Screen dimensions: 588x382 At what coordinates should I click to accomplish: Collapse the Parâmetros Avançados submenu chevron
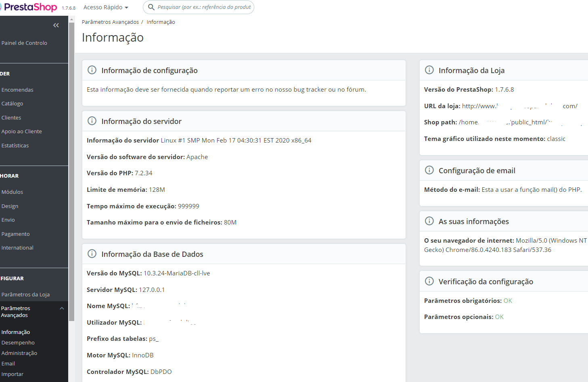coord(62,309)
